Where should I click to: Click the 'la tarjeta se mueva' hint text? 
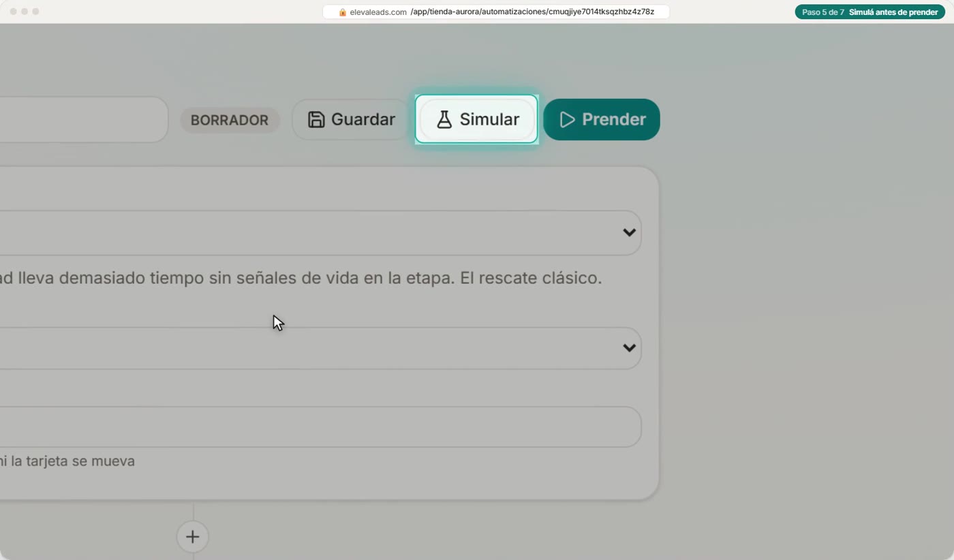[73, 461]
